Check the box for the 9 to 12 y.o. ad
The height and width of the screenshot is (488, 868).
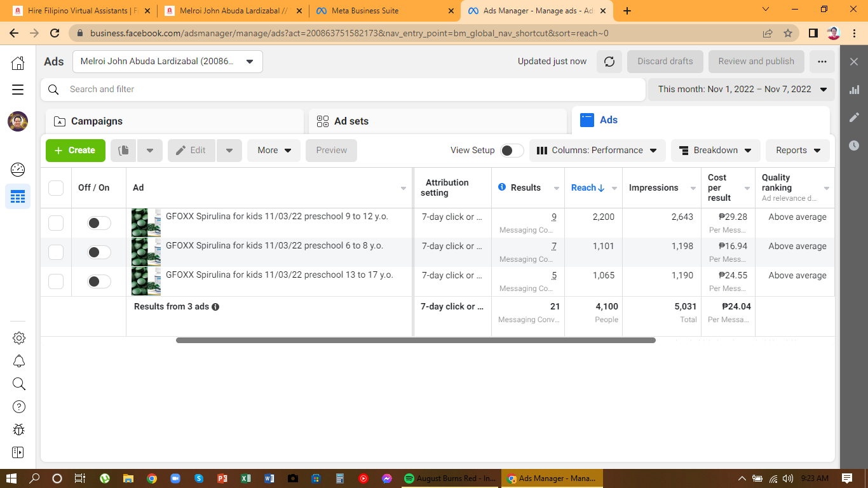(56, 223)
